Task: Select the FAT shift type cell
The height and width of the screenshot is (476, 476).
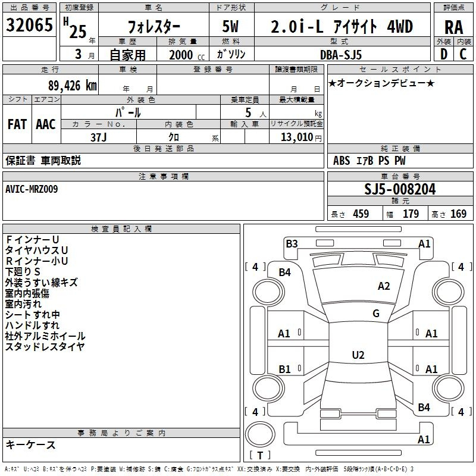Action: (x=17, y=124)
